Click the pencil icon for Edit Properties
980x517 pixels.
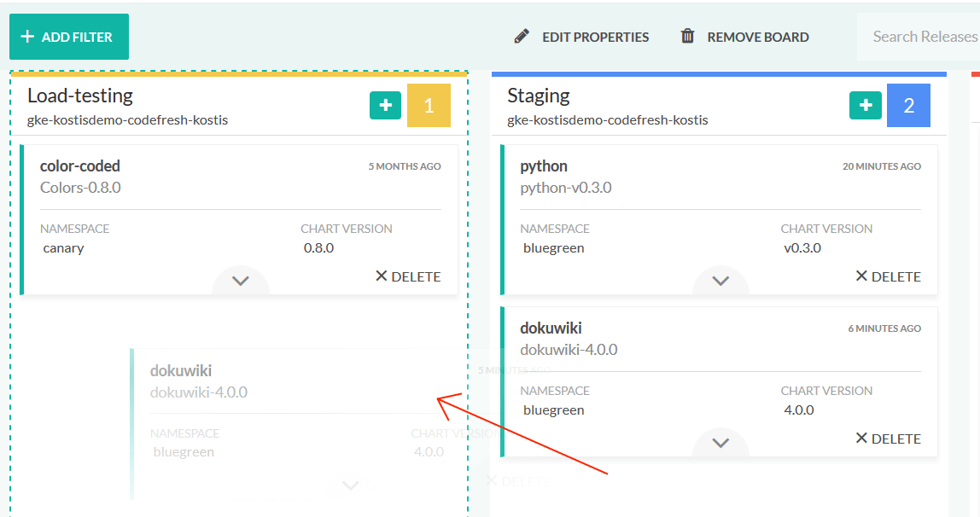pyautogui.click(x=522, y=36)
